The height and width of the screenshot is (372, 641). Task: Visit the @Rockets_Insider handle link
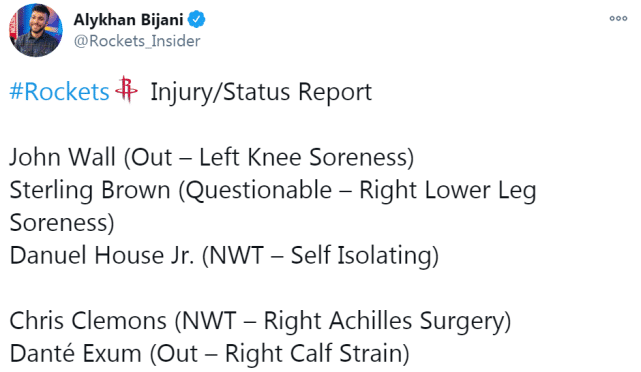click(137, 41)
